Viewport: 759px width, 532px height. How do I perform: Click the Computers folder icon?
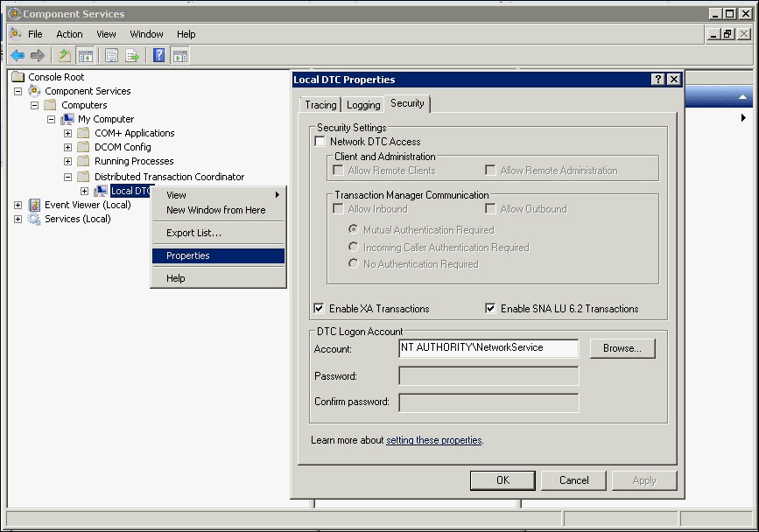pyautogui.click(x=51, y=104)
